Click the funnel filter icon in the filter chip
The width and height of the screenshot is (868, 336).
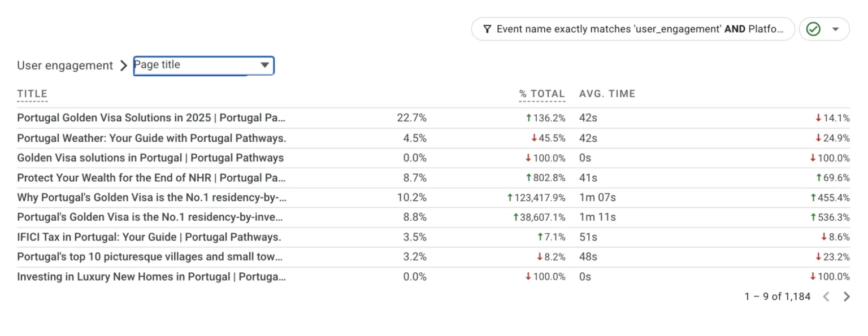click(x=487, y=28)
